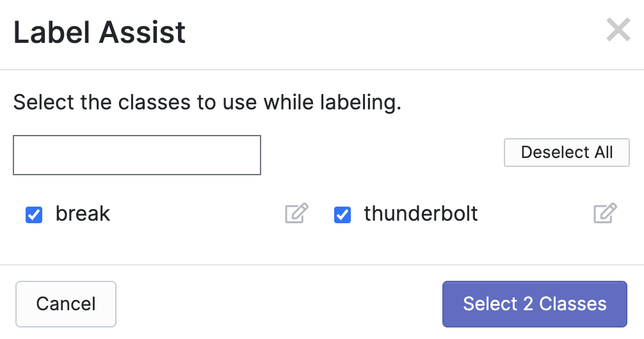Clear all selected classes with Deselect All
This screenshot has height=339, width=644.
567,153
